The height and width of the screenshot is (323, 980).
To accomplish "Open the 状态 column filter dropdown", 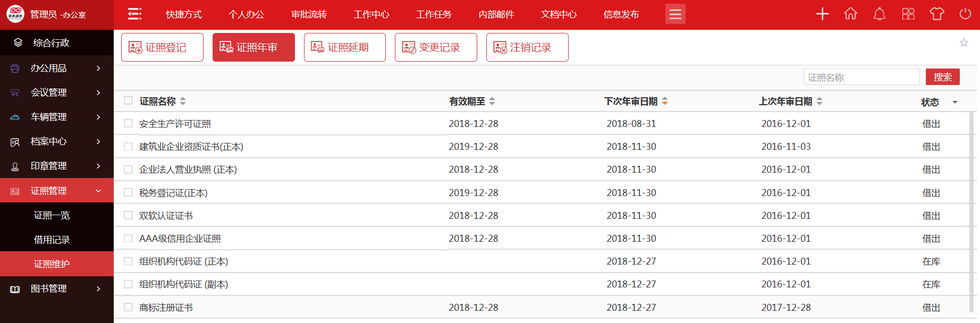I will click(x=954, y=102).
